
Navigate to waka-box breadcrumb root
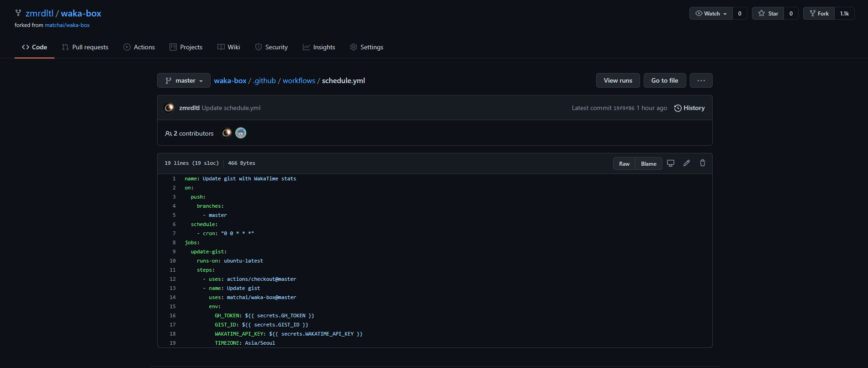(x=230, y=80)
